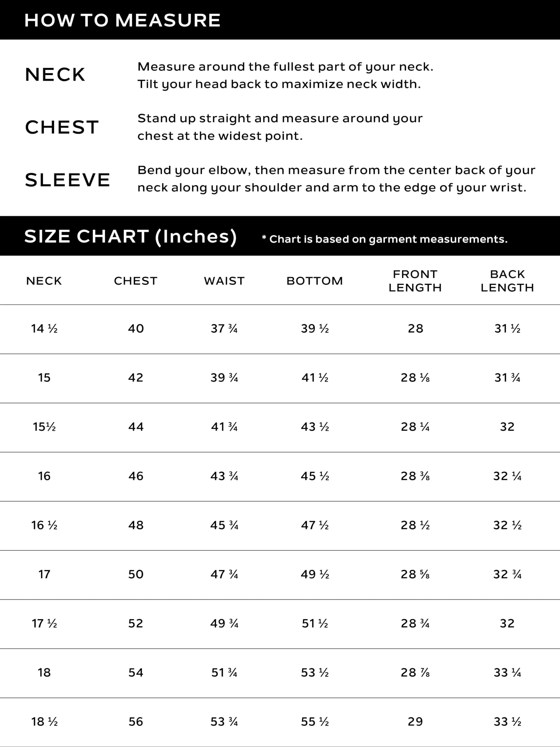The width and height of the screenshot is (560, 747).
Task: Select the chest value 46 cell
Action: click(x=136, y=476)
